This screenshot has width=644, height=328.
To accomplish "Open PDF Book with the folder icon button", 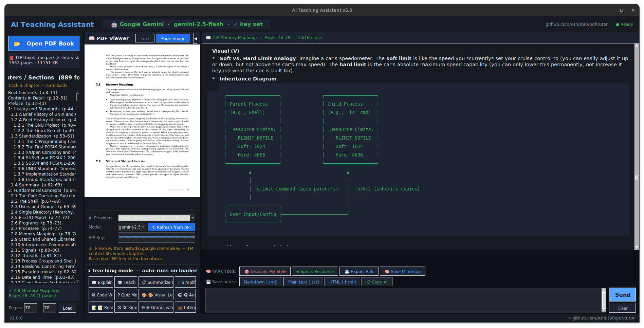I will (x=44, y=43).
